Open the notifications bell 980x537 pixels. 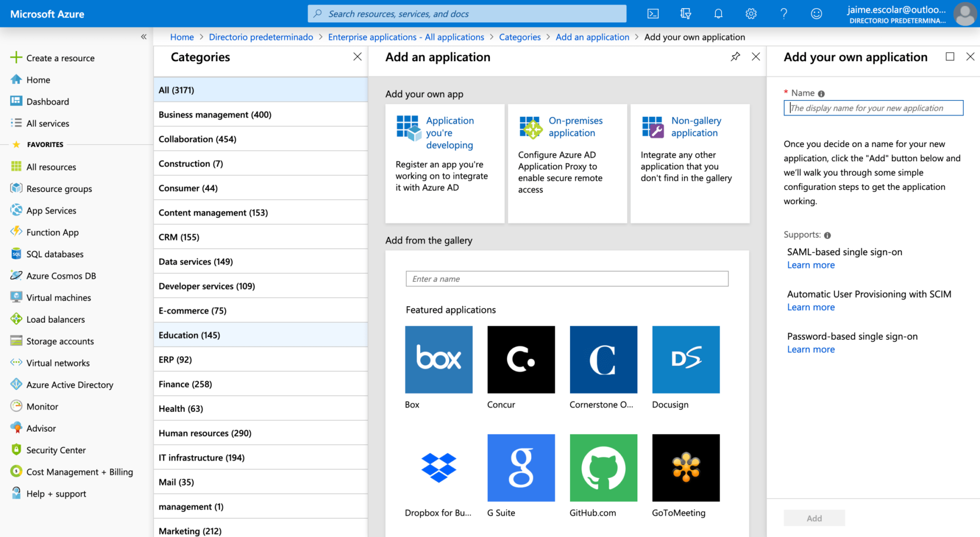coord(718,13)
